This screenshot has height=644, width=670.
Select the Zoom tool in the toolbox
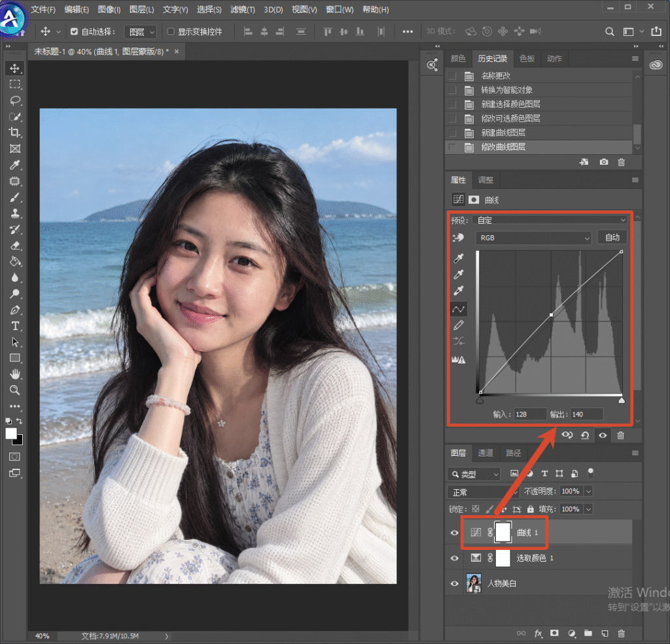tap(15, 390)
